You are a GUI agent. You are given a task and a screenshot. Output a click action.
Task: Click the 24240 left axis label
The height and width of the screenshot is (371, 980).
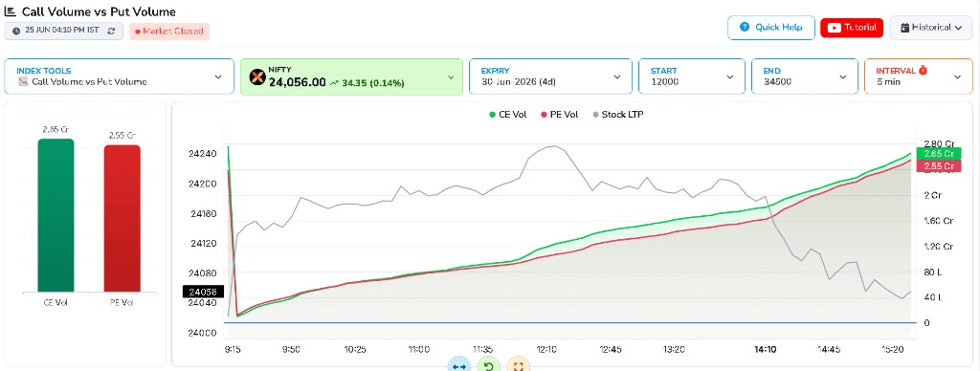coord(203,154)
